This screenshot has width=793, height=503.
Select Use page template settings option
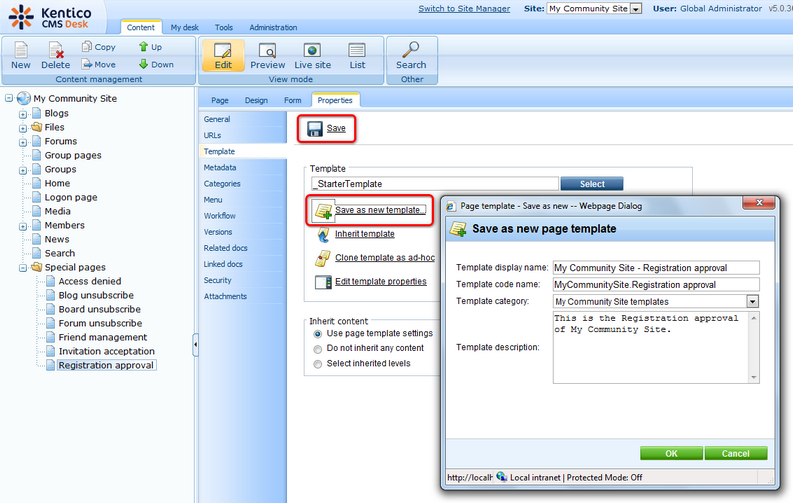click(x=318, y=334)
